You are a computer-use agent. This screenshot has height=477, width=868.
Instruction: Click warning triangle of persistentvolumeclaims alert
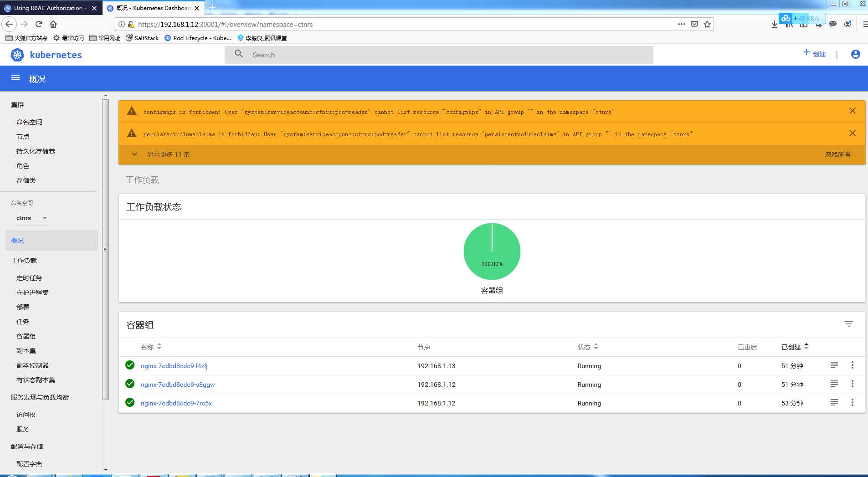[132, 133]
